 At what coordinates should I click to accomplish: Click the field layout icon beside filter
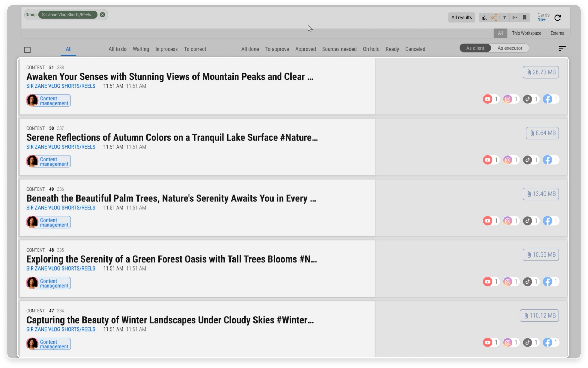click(x=514, y=18)
